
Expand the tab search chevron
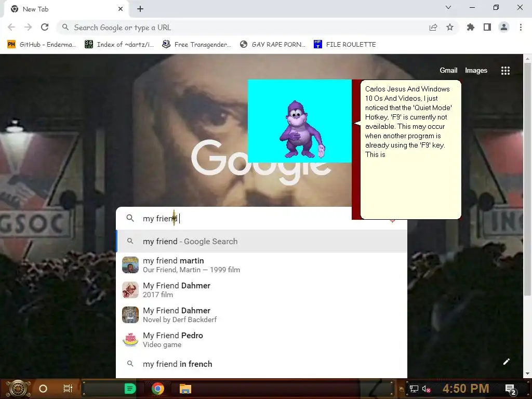(448, 7)
